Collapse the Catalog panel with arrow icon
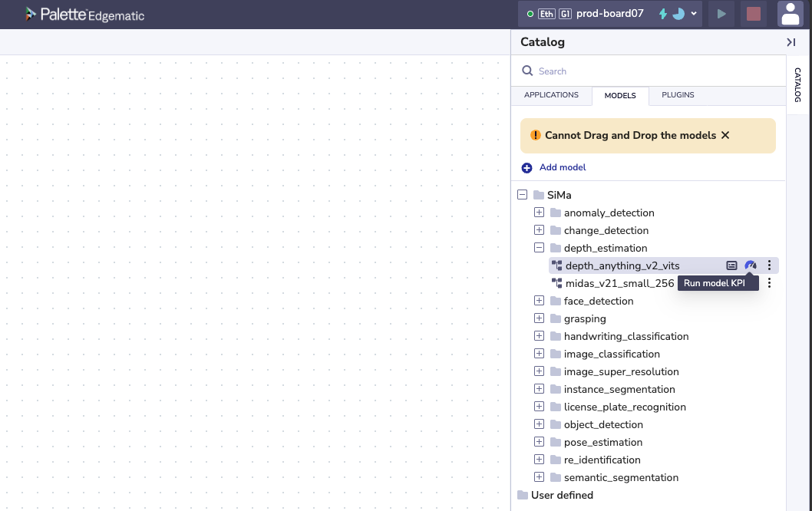This screenshot has width=812, height=511. 791,42
